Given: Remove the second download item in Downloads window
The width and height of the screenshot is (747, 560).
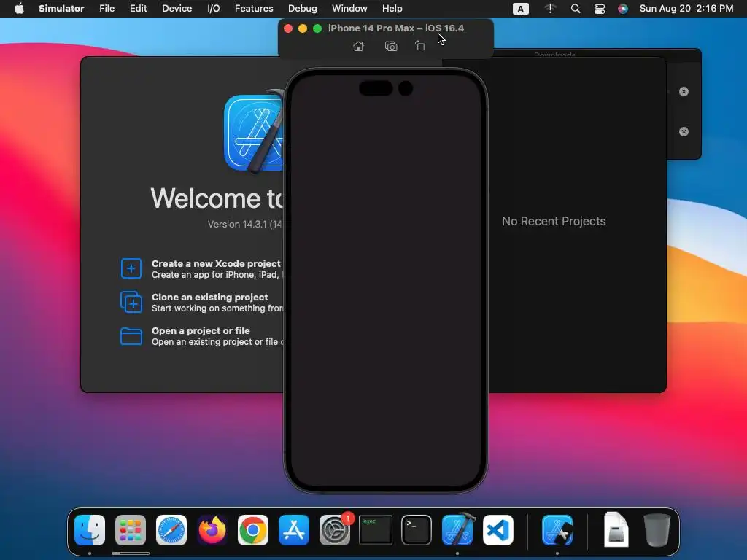Looking at the screenshot, I should point(684,131).
